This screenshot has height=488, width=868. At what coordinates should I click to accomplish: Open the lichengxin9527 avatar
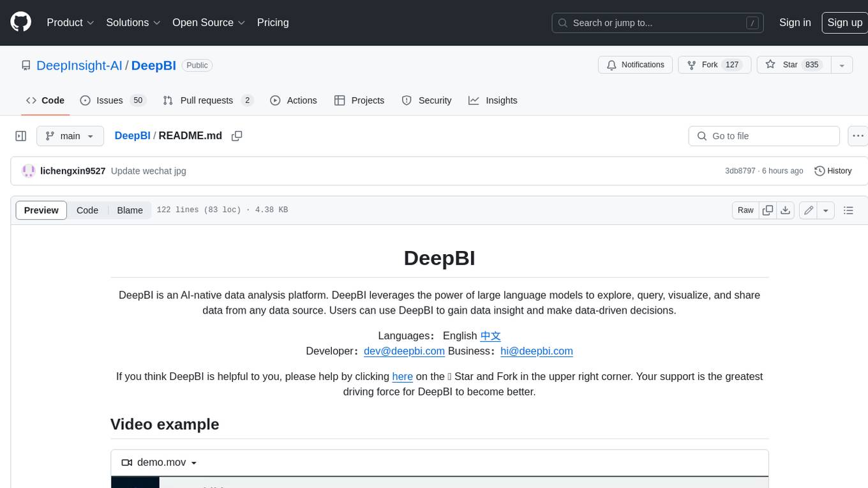point(28,171)
